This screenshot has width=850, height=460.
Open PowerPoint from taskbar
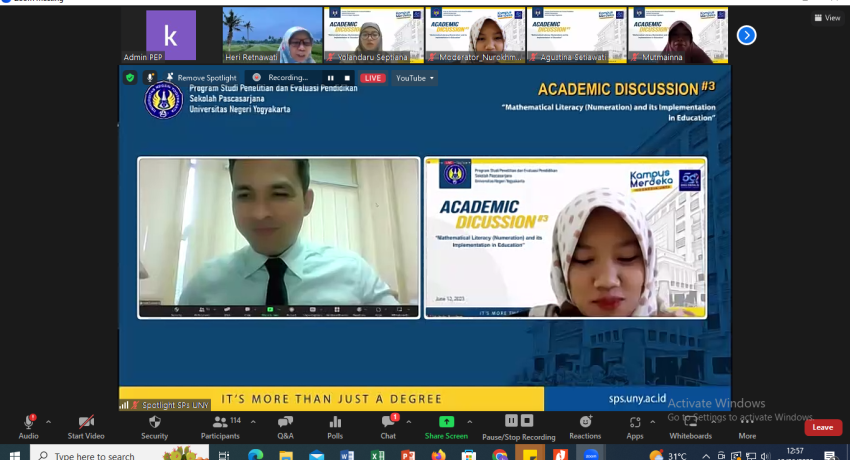pos(408,455)
